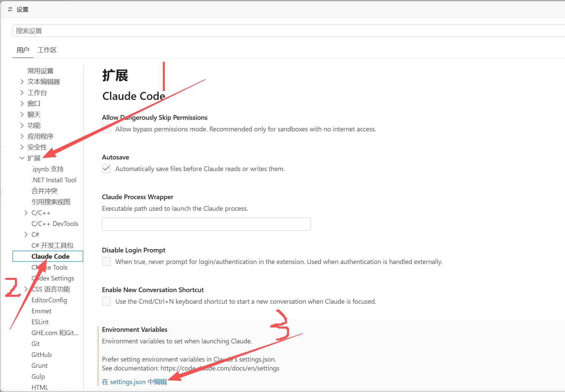Expand the C/C++ chevron
Screen dimensions: 565x392
pos(26,213)
